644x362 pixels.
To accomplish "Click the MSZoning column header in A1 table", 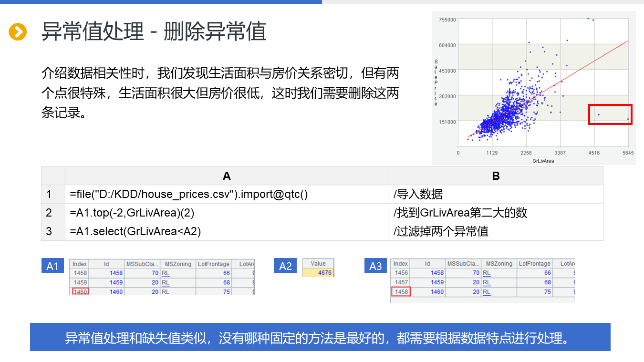I will (177, 264).
